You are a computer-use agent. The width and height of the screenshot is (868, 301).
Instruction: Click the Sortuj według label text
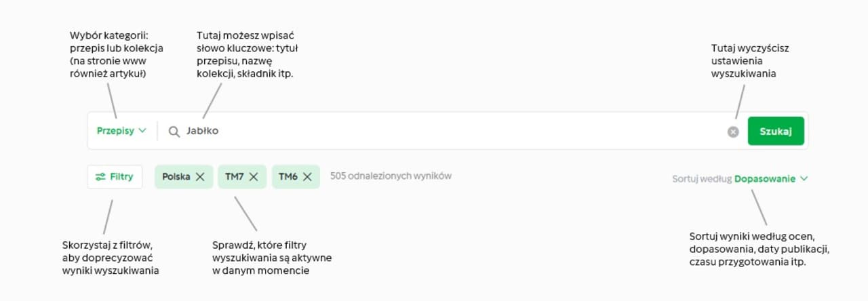(x=702, y=179)
